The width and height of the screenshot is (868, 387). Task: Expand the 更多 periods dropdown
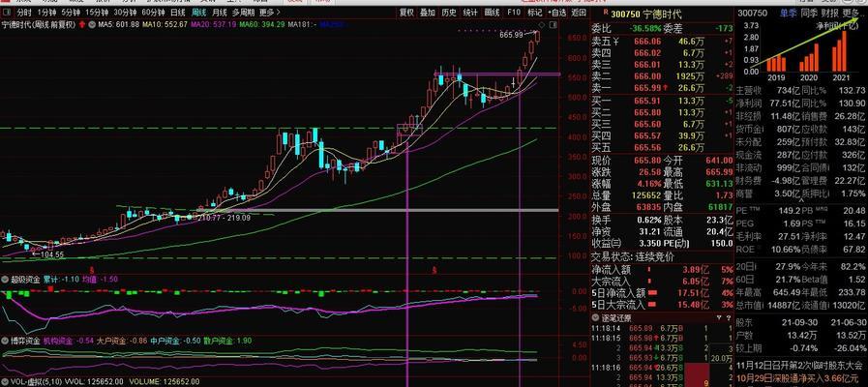tap(269, 13)
